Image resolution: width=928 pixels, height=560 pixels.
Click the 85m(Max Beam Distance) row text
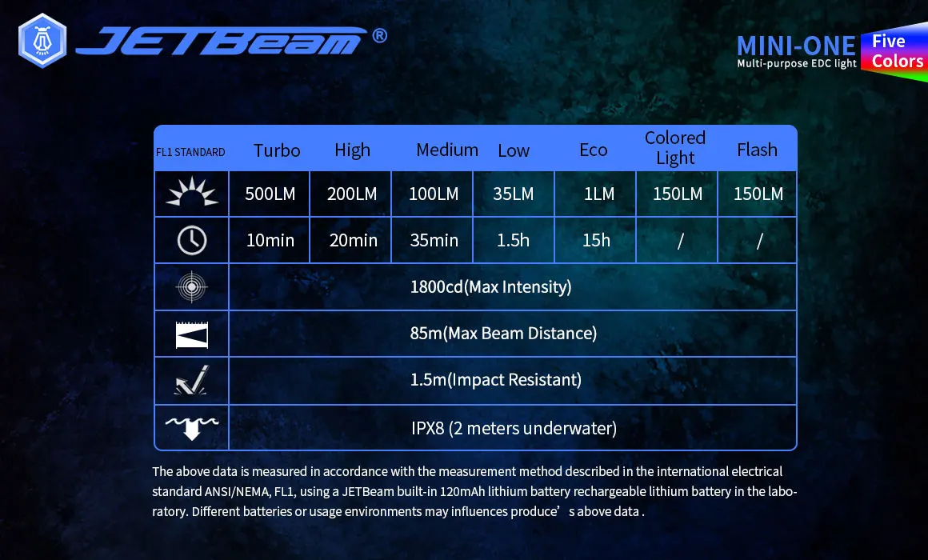(503, 334)
